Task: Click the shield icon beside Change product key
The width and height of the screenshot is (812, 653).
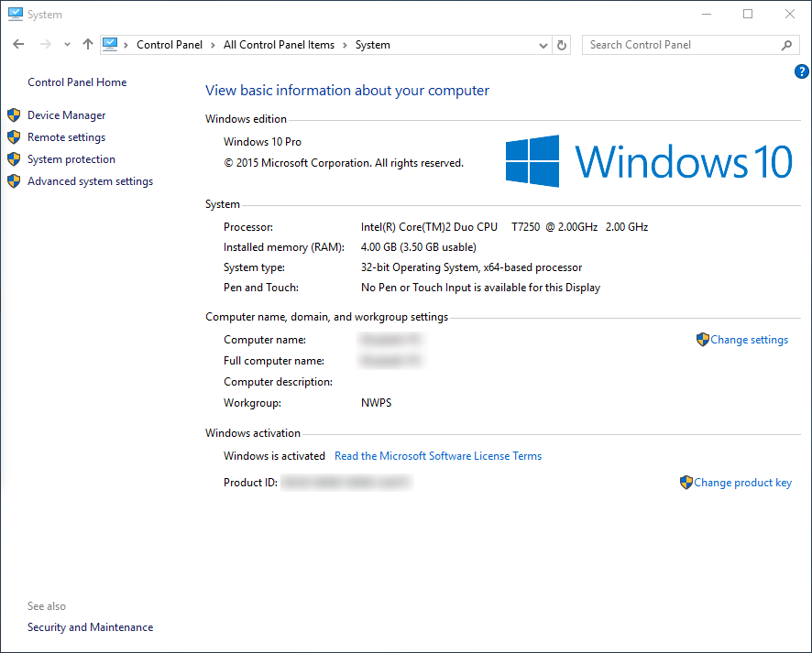Action: 686,482
